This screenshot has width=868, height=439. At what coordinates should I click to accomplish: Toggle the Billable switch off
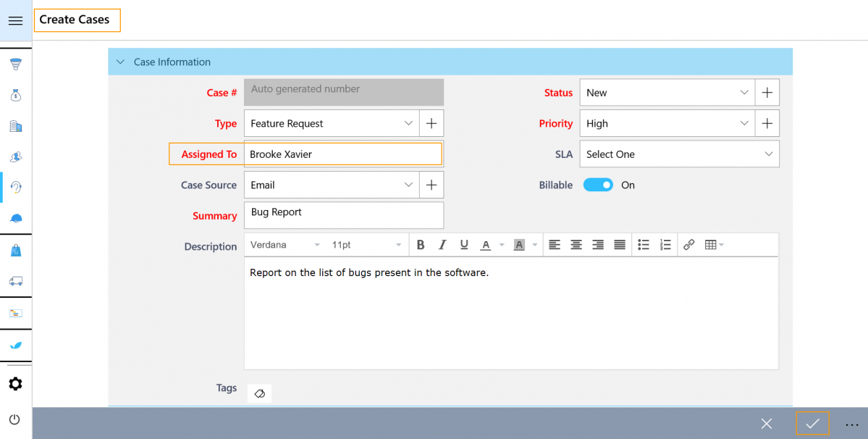(x=598, y=185)
